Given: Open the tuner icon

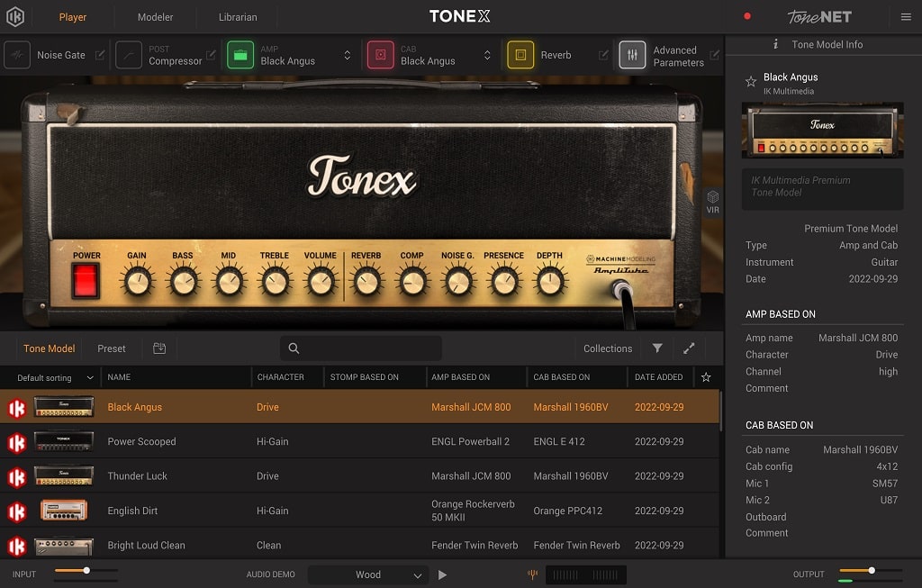Looking at the screenshot, I should [x=533, y=574].
